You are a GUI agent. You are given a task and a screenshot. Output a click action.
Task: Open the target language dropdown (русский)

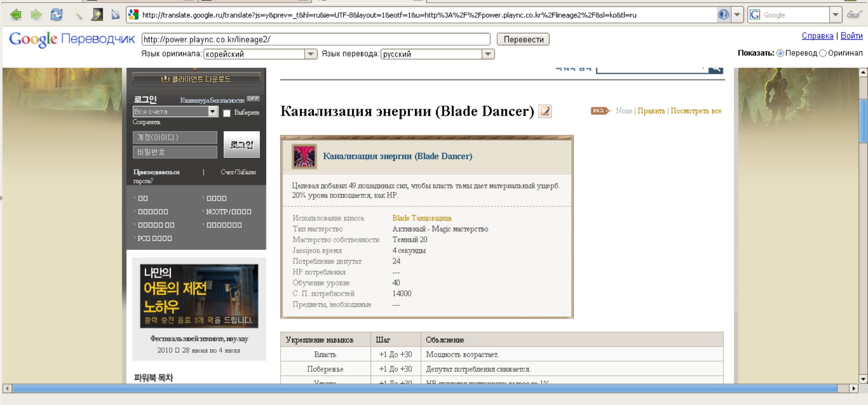[x=437, y=54]
